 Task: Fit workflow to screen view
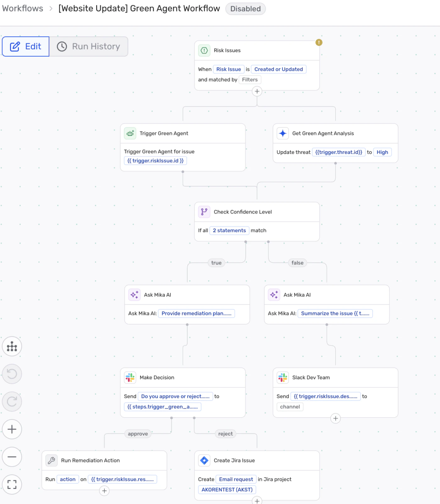(12, 484)
